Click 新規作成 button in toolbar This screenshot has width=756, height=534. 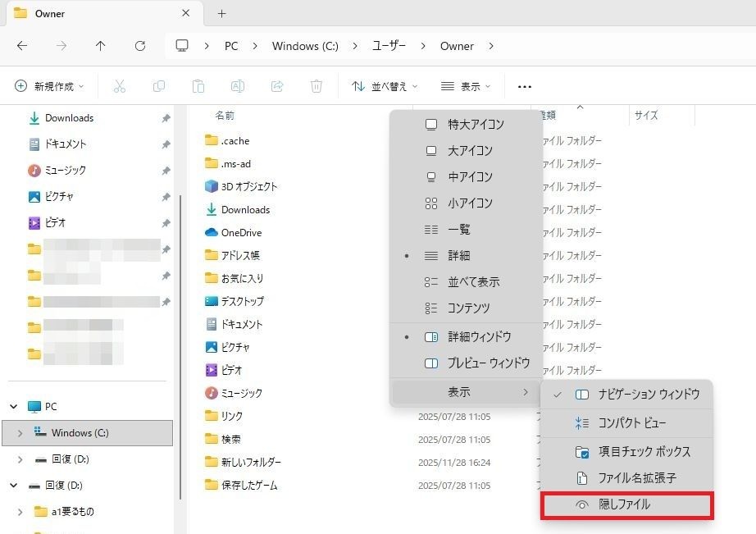click(52, 86)
